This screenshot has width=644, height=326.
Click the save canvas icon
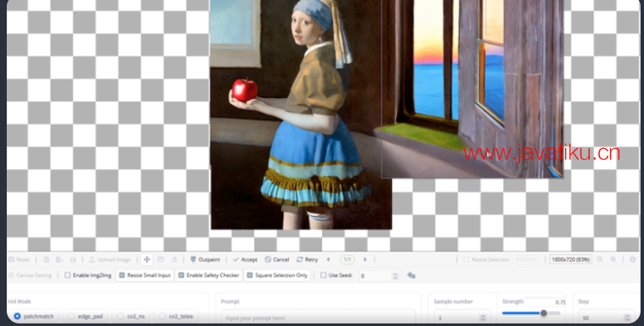tap(73, 259)
